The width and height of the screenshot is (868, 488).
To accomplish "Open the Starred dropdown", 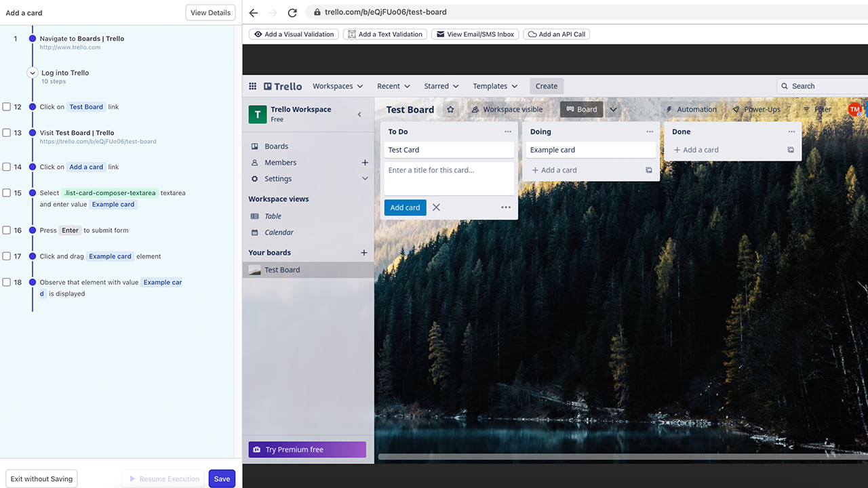I will pos(441,86).
